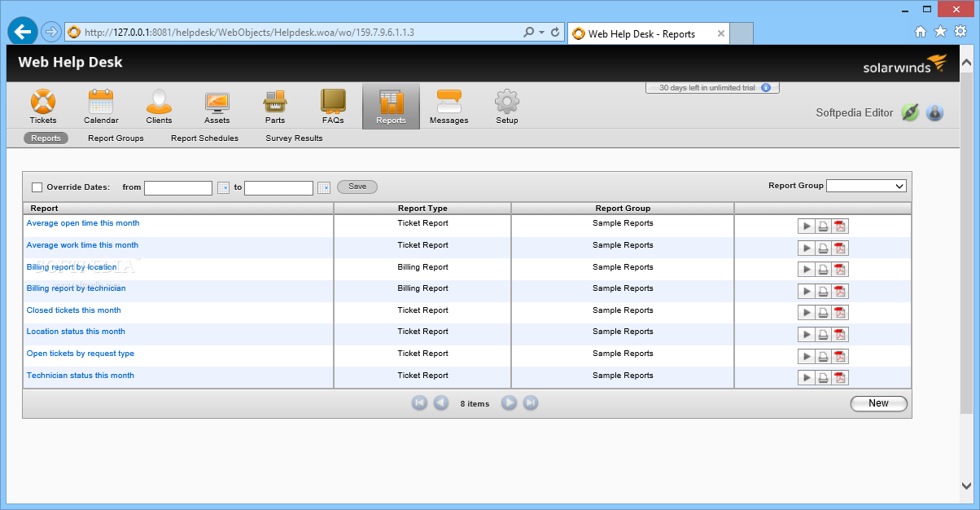
Task: Click the solarwinds logo
Action: 905,64
